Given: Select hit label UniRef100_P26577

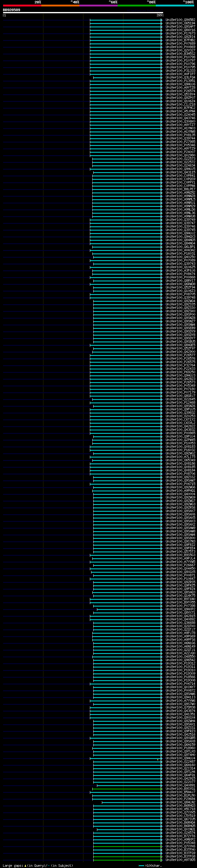Looking at the screenshot, I should [180, 355].
